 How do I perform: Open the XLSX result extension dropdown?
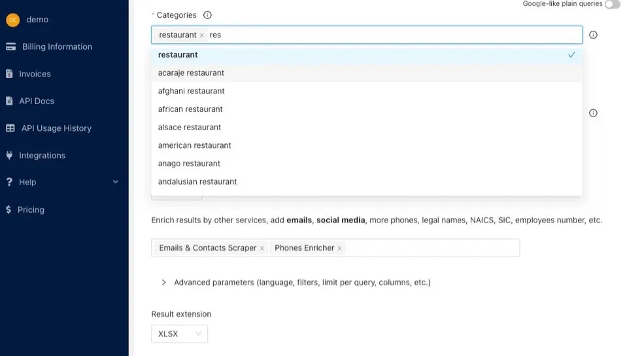coord(179,334)
